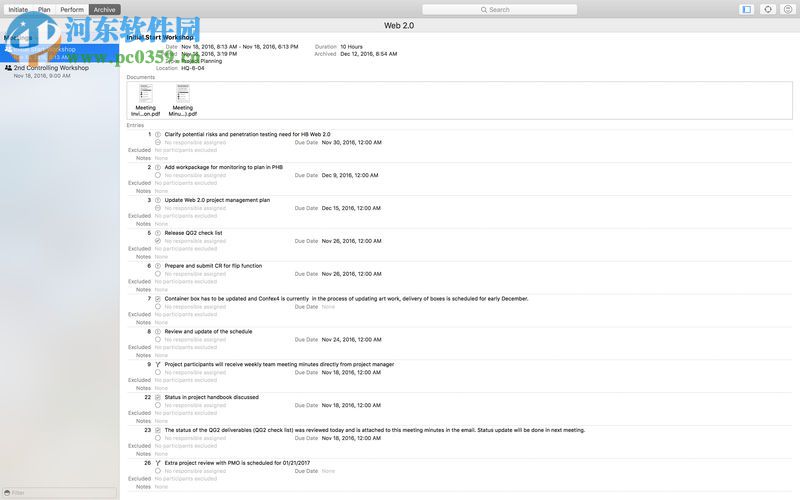Switch to the Initiate tab
This screenshot has height=500, width=800.
pyautogui.click(x=18, y=10)
